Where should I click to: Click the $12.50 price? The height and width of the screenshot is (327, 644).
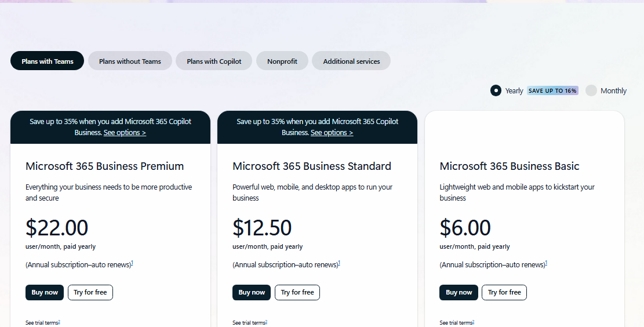point(262,228)
